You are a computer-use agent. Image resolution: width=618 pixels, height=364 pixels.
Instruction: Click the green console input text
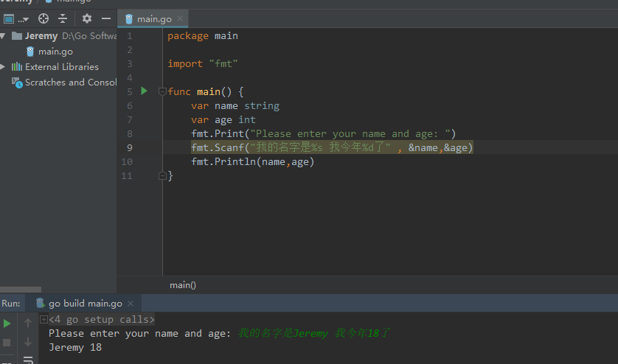[314, 333]
